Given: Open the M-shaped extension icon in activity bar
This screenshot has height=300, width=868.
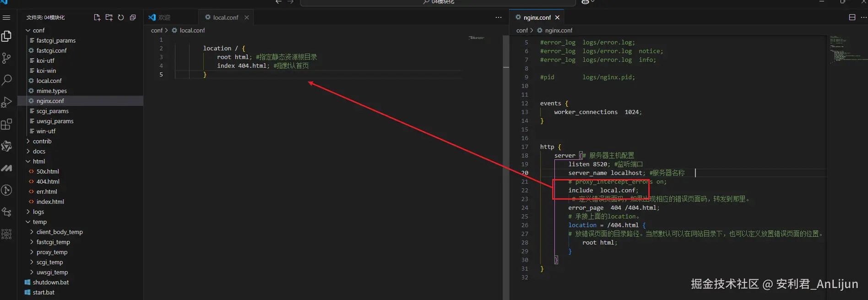Looking at the screenshot, I should coord(6,168).
